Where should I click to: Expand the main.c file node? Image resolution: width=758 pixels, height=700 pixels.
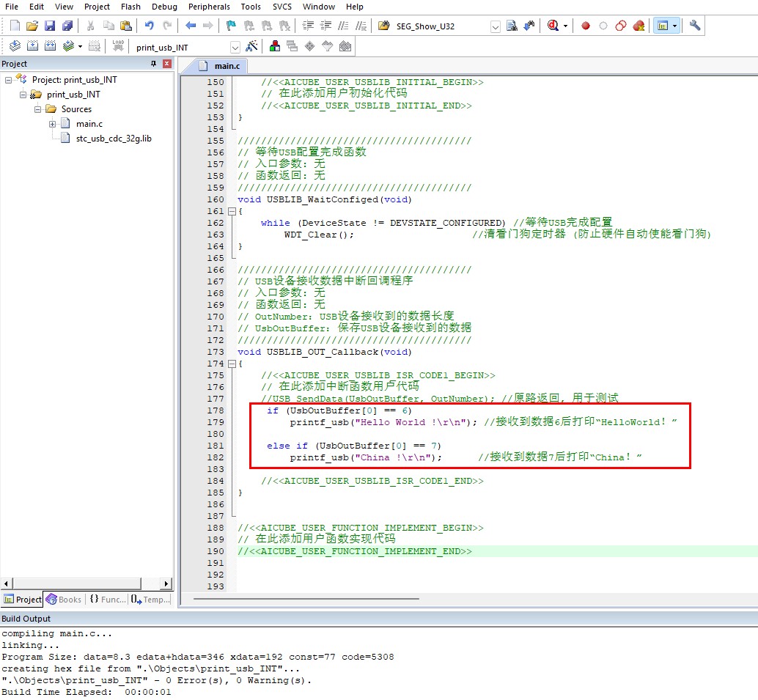[x=52, y=124]
